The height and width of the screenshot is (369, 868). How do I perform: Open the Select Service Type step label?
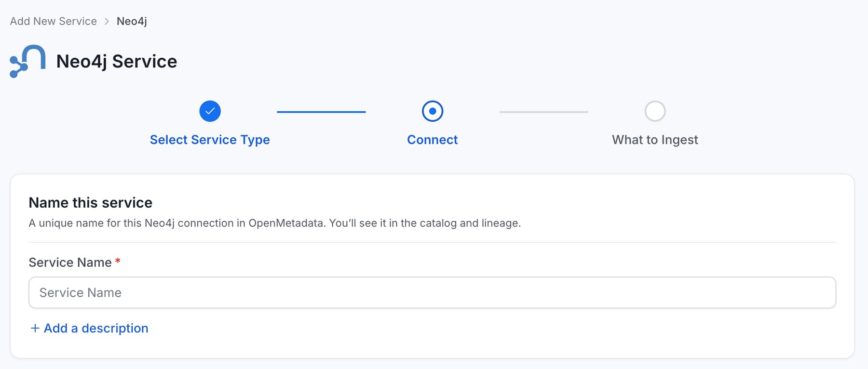pyautogui.click(x=210, y=140)
